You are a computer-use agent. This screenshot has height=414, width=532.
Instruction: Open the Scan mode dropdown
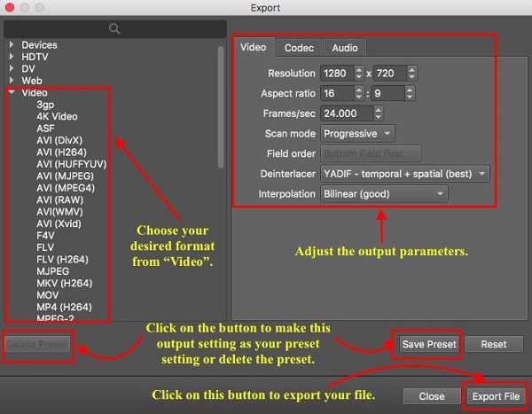click(x=357, y=133)
